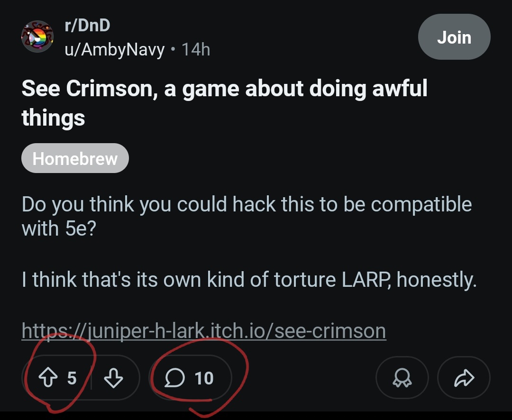The width and height of the screenshot is (512, 420).
Task: Click the 14h post timestamp
Action: [196, 49]
